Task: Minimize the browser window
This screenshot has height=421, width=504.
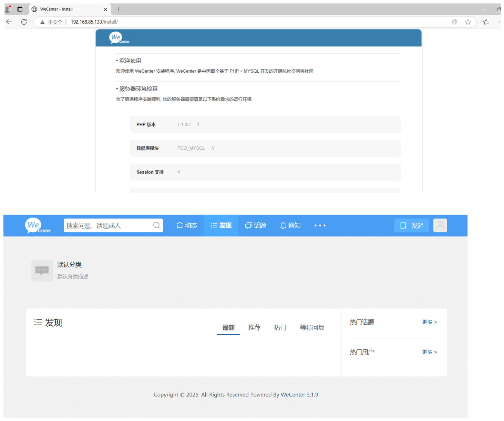Action: pos(483,9)
